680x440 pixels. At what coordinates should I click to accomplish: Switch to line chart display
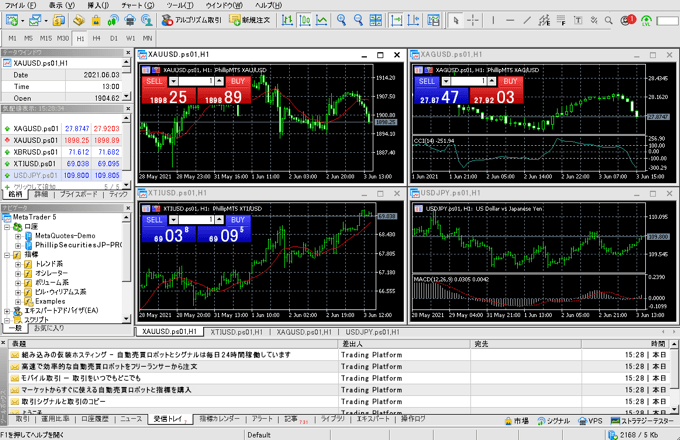click(321, 20)
